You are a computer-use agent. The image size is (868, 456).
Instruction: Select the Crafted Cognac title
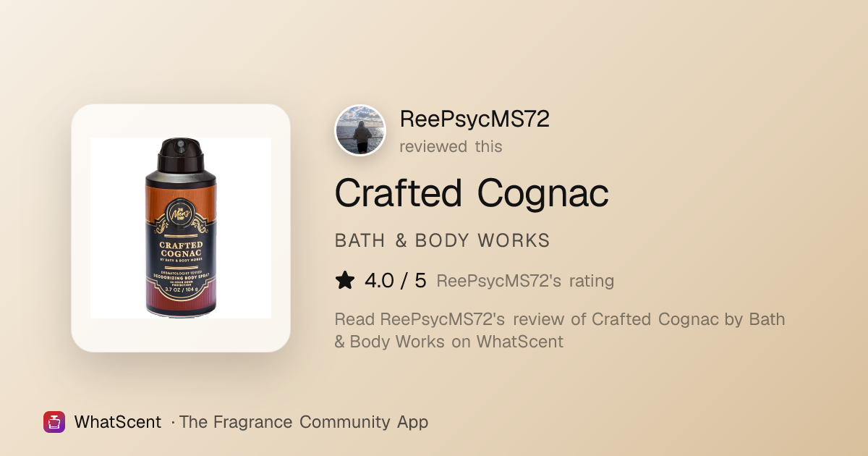472,193
